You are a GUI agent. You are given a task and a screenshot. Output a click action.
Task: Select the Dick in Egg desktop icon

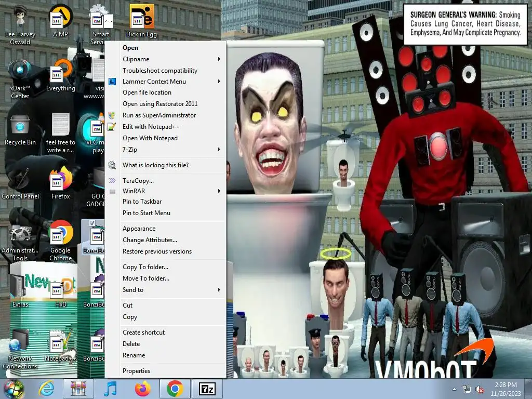(141, 21)
